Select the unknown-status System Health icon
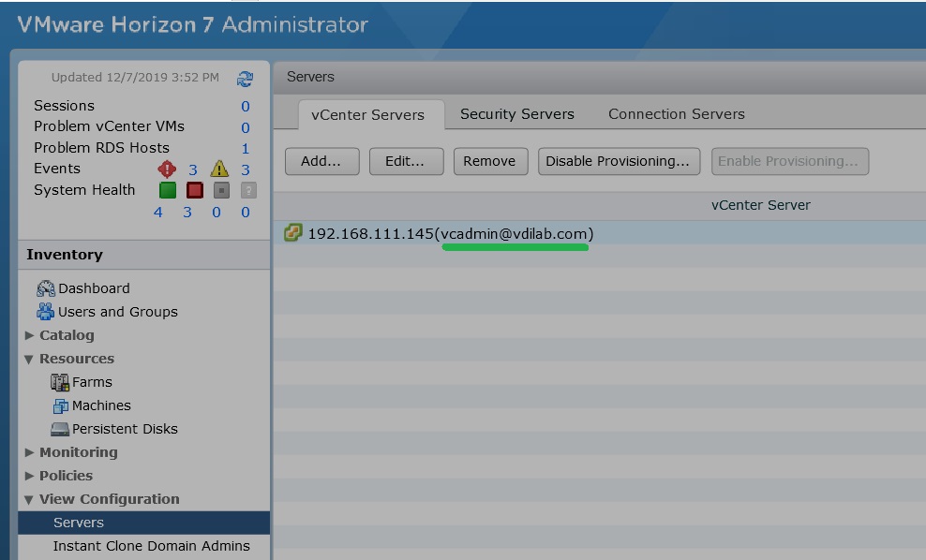 pos(248,190)
